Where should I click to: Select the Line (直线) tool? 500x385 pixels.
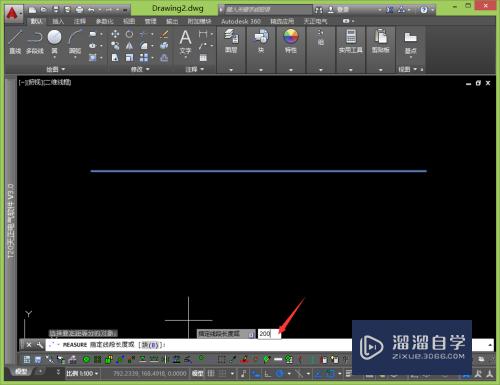[15, 41]
